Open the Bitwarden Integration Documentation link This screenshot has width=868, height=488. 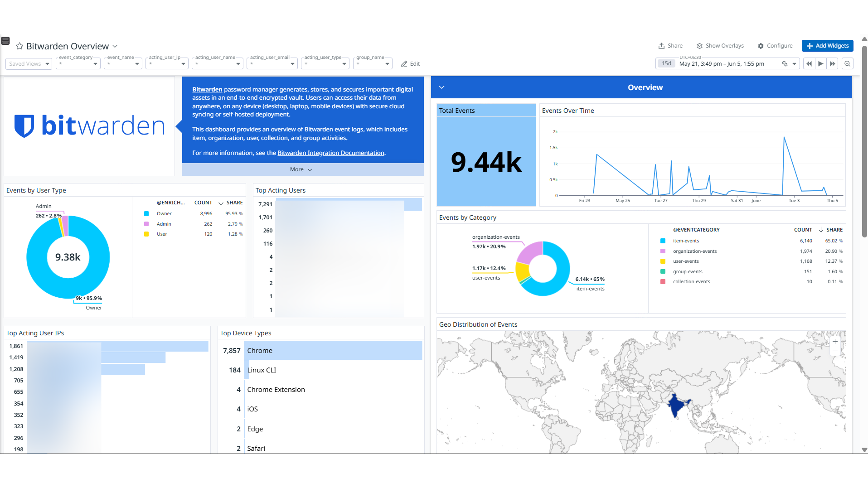tap(331, 153)
